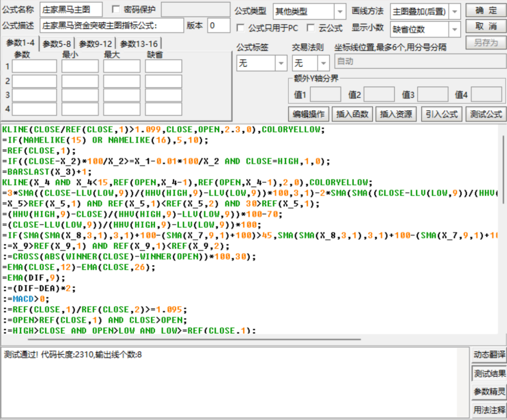Click the 公式名称 input field

[71, 10]
